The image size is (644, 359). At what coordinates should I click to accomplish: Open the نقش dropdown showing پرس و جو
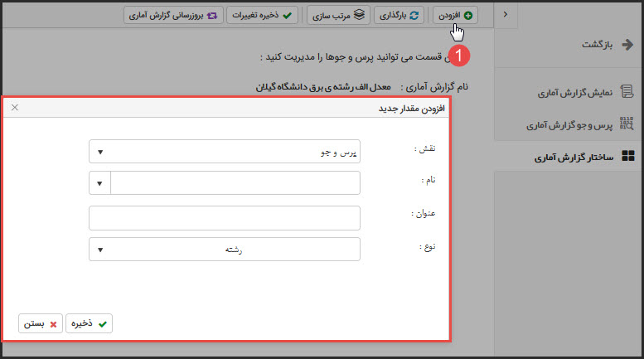coord(224,152)
